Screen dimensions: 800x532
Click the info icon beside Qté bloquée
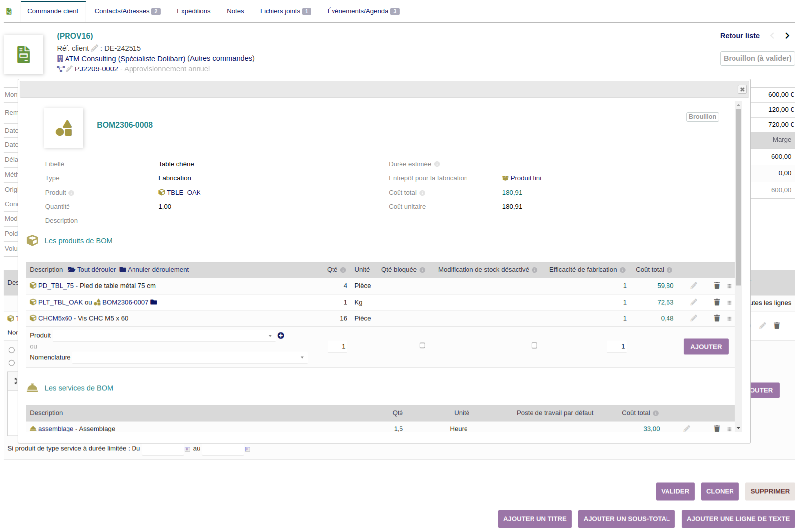423,270
